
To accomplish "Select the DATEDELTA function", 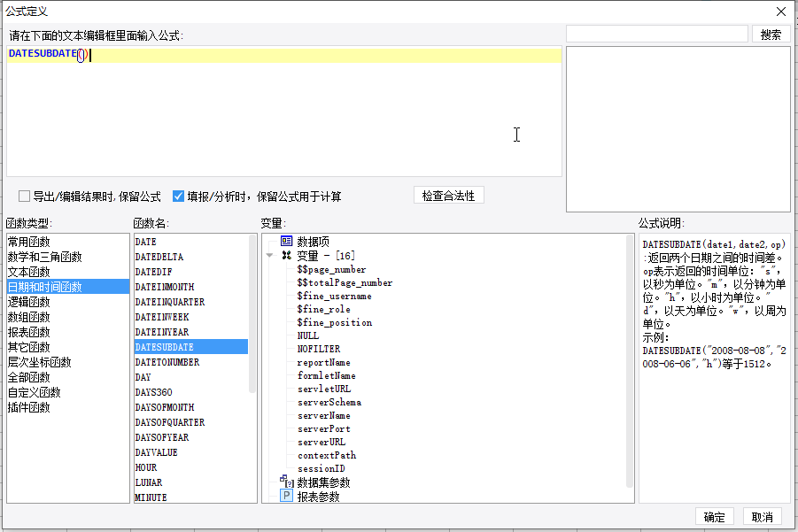I will pyautogui.click(x=190, y=257).
